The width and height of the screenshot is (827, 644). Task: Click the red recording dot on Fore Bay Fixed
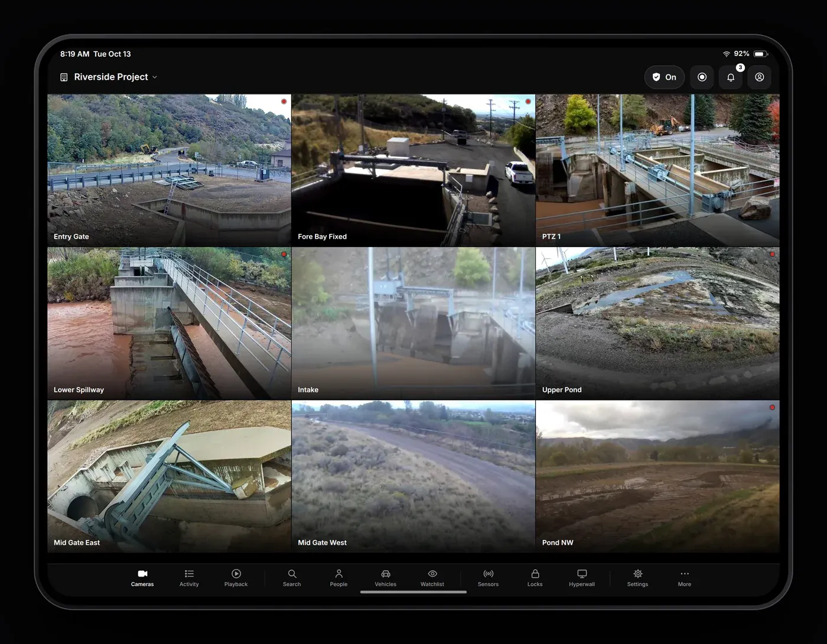(x=528, y=102)
